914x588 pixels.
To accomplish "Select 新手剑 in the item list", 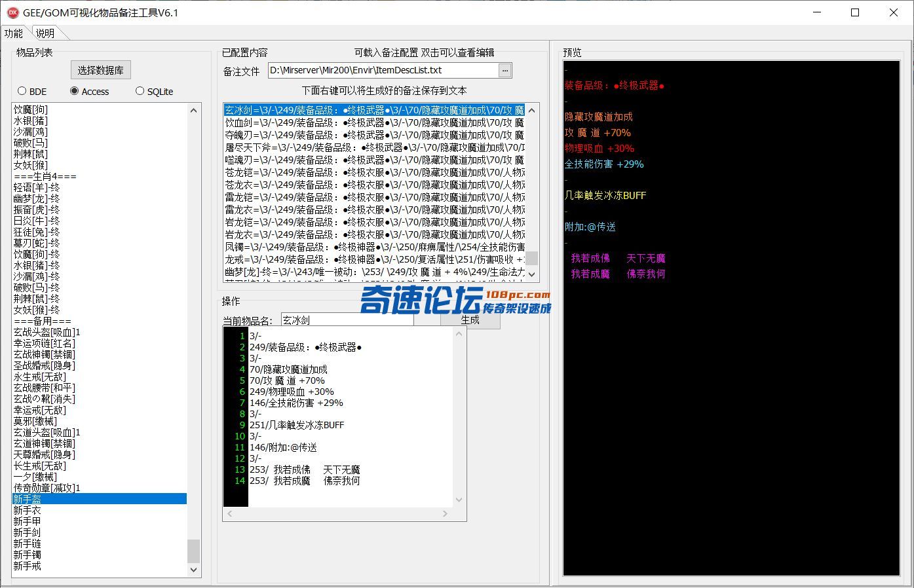I will pyautogui.click(x=99, y=532).
